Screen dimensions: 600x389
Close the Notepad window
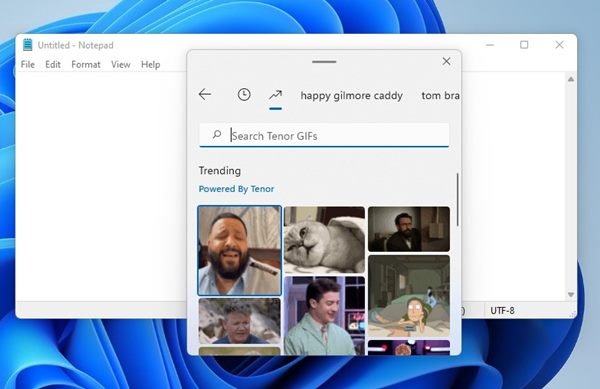click(559, 45)
